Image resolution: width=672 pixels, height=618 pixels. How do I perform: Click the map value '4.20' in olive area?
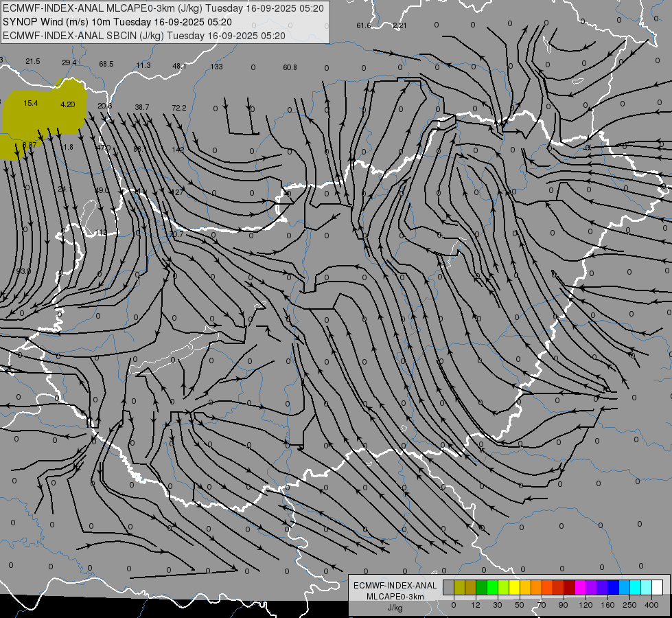68,104
